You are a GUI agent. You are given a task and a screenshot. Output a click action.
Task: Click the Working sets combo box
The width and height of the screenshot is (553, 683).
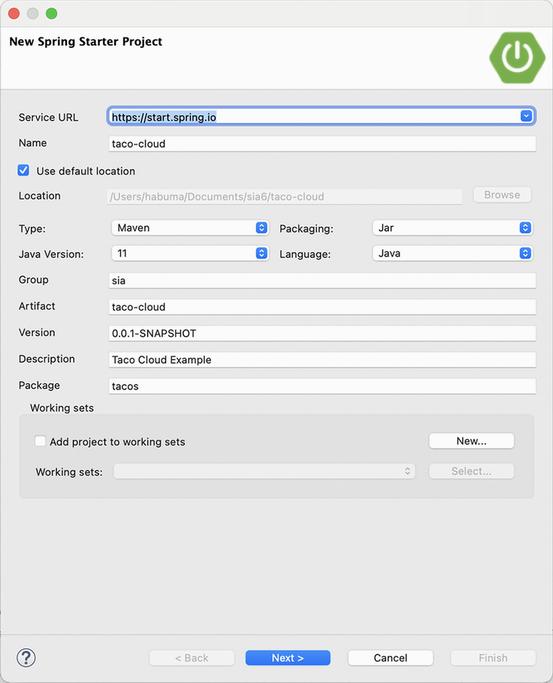(x=264, y=471)
